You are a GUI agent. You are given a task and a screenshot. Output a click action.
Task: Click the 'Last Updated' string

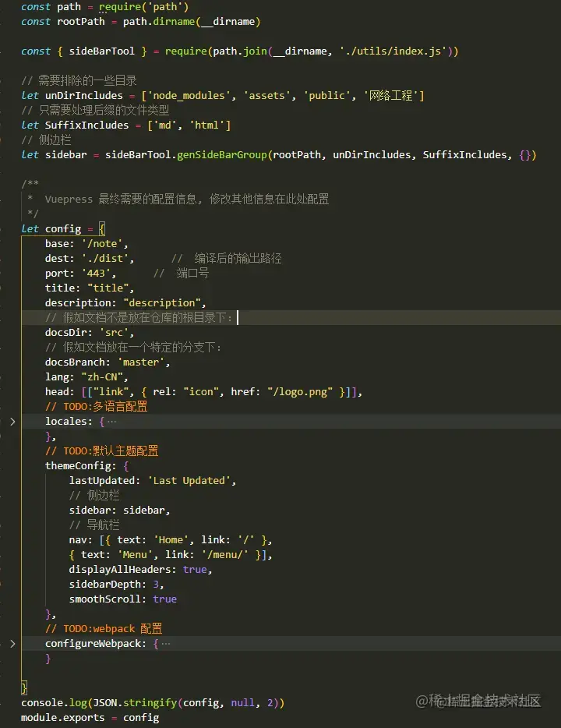189,481
